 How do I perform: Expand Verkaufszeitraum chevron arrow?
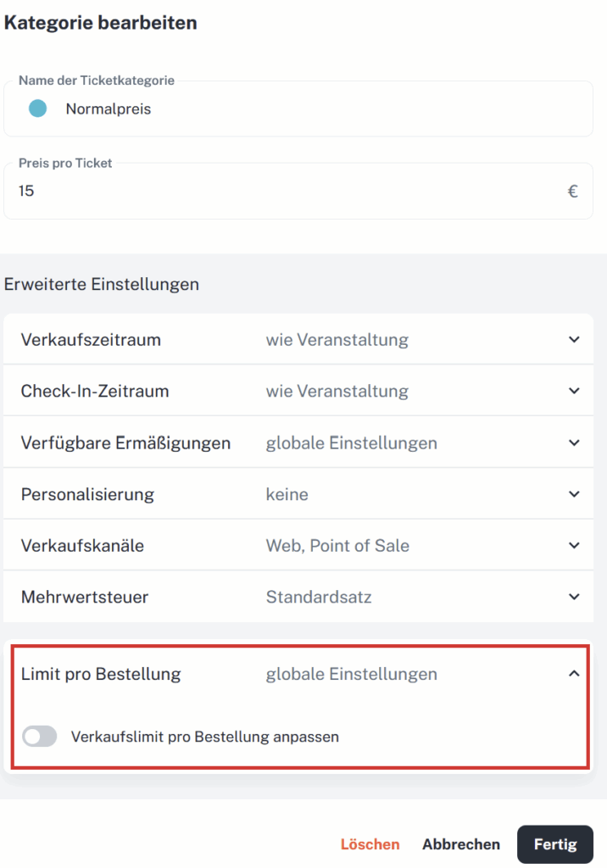coord(574,339)
